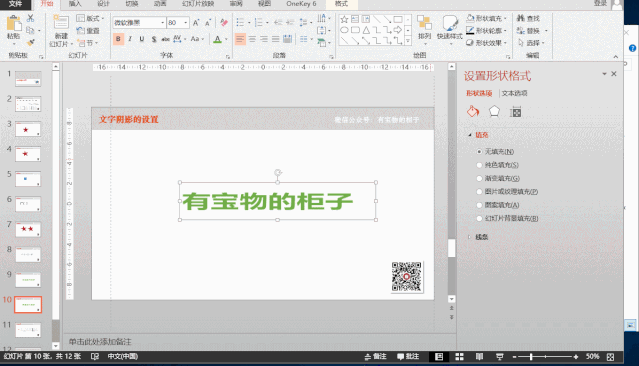
Task: Decrease the font size with the smaller A
Action: (x=208, y=23)
